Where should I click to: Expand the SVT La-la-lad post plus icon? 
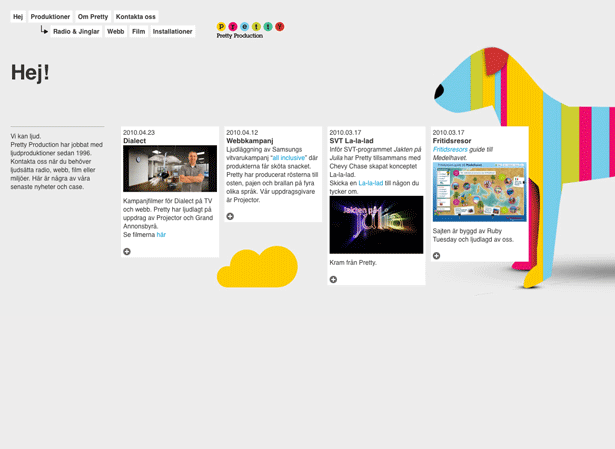pos(333,280)
